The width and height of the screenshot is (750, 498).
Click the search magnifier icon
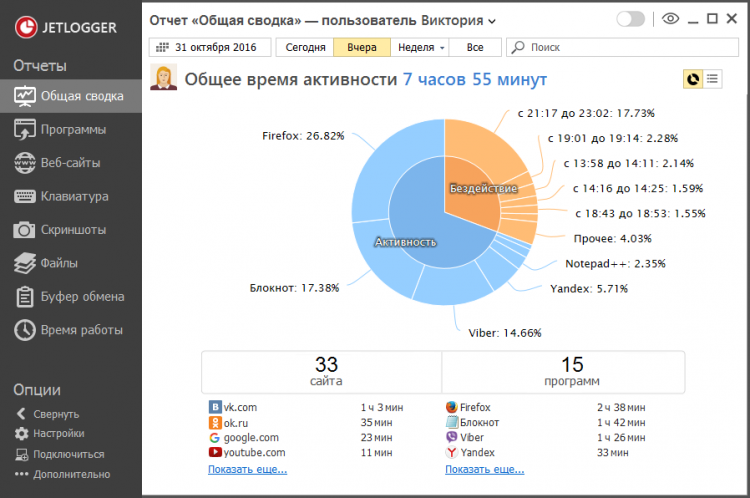[518, 47]
